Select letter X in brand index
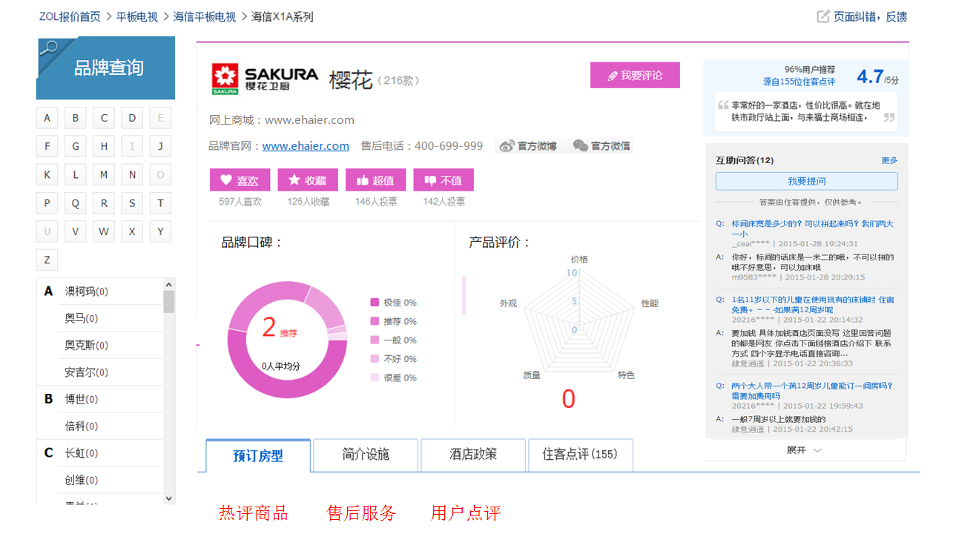The height and width of the screenshot is (560, 956). tap(132, 231)
